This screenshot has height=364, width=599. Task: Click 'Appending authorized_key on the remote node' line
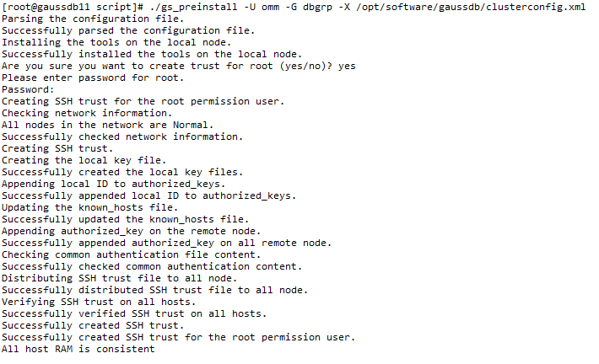tap(131, 231)
